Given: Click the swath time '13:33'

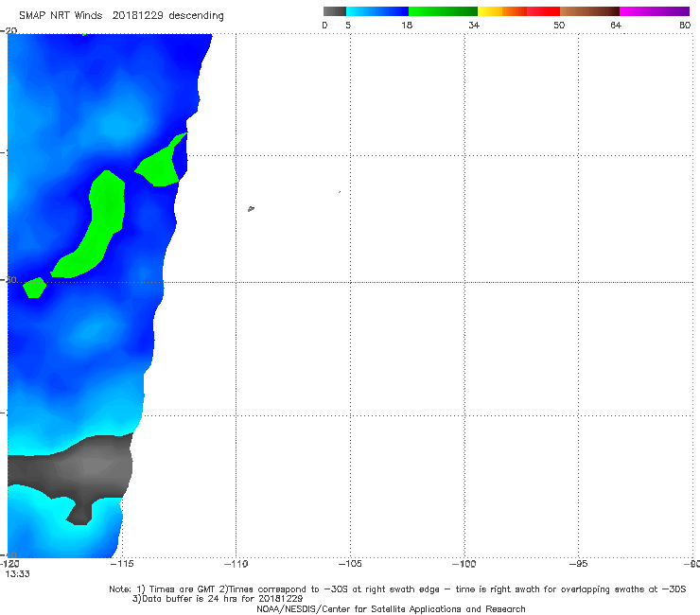Looking at the screenshot, I should coord(17,574).
